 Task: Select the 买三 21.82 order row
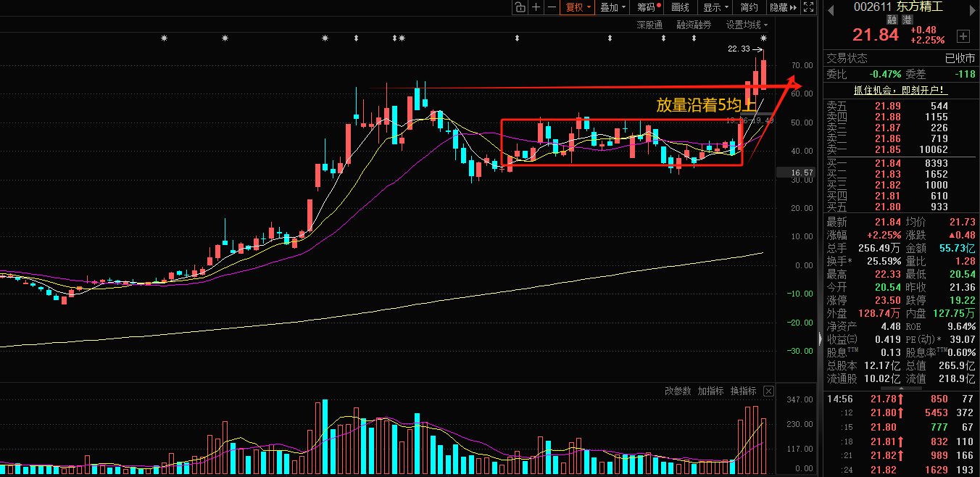point(901,186)
